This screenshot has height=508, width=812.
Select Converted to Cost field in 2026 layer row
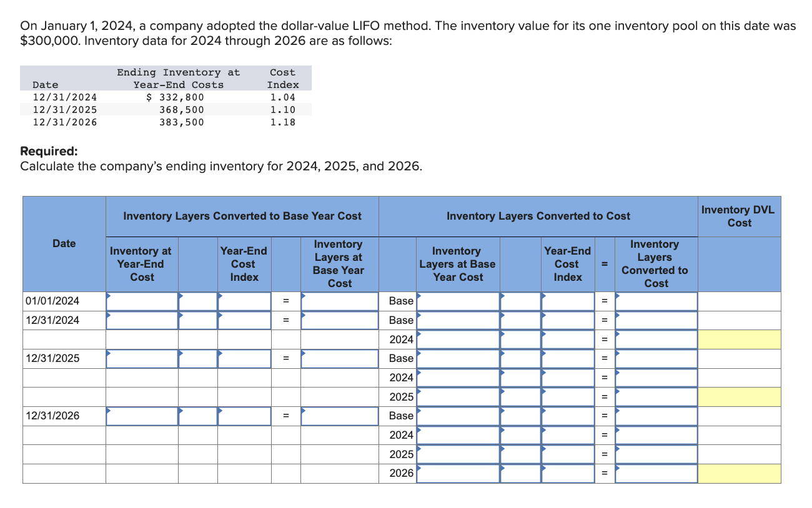coord(656,473)
